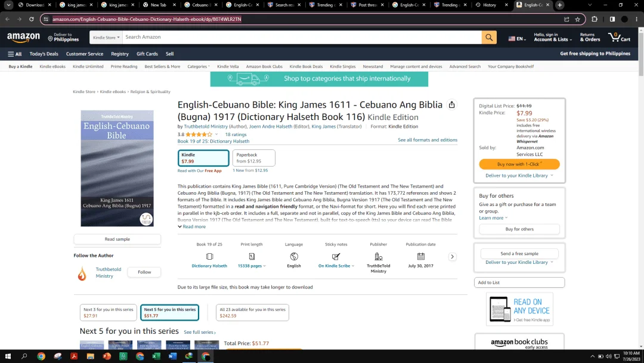Image resolution: width=644 pixels, height=363 pixels.
Task: Click the Deliver to Philippines location icon
Action: (50, 39)
